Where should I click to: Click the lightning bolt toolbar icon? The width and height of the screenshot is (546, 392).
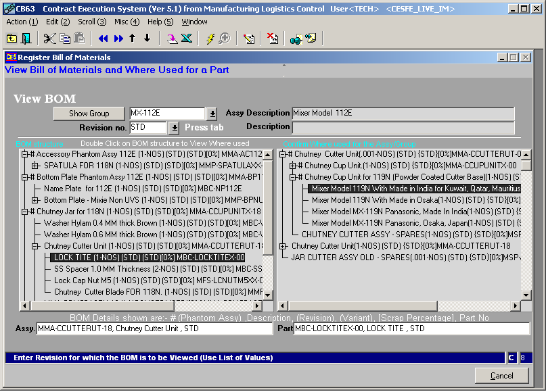click(210, 39)
